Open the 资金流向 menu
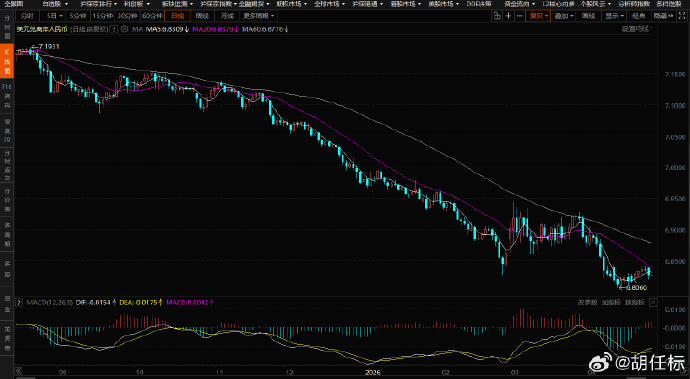 520,4
